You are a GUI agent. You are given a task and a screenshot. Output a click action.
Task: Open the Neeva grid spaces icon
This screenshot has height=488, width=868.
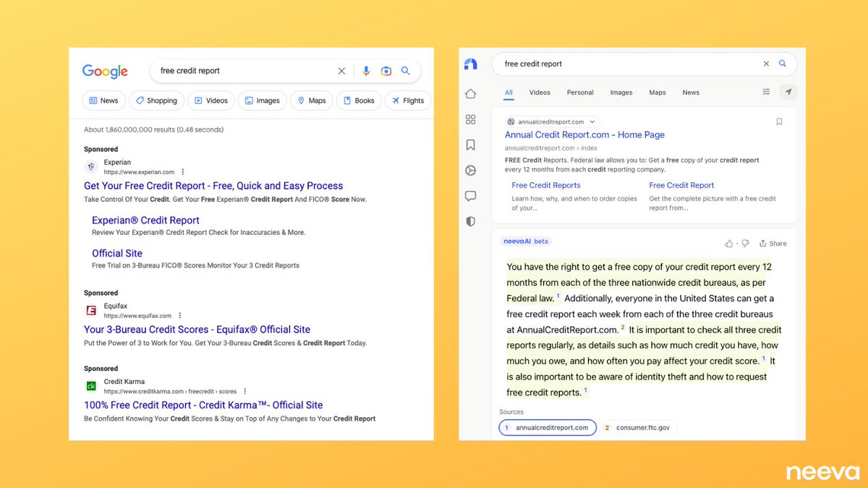pos(470,119)
